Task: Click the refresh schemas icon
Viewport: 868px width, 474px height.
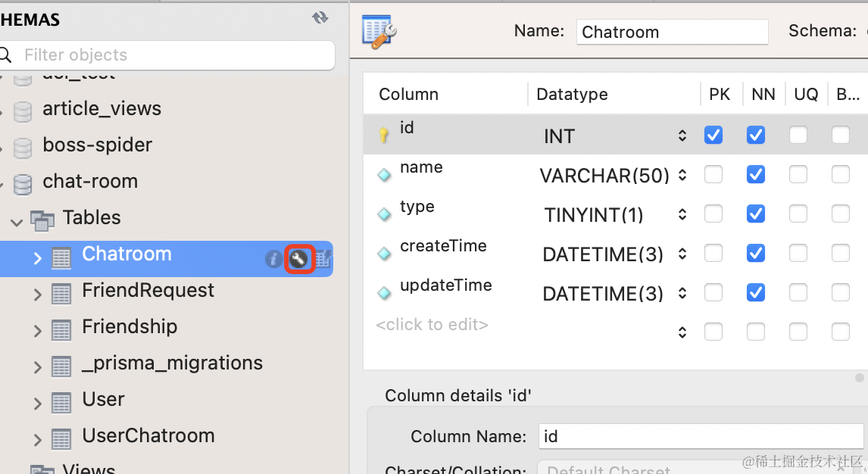Action: tap(320, 18)
